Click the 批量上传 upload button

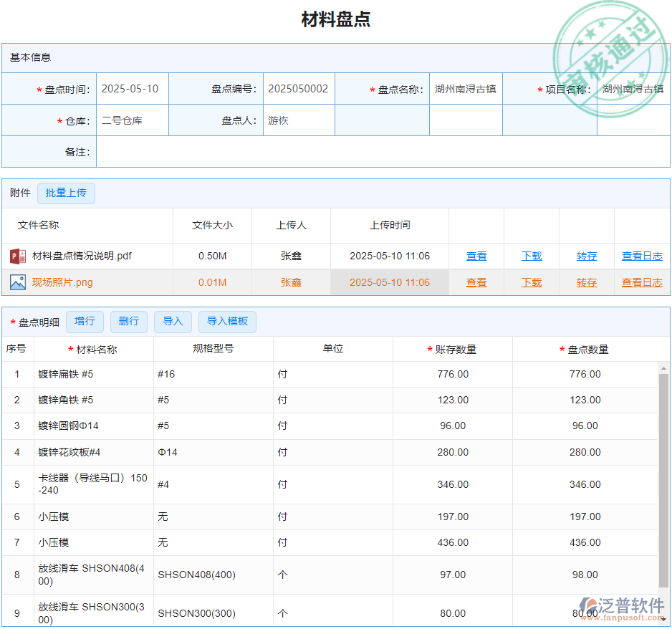point(66,193)
